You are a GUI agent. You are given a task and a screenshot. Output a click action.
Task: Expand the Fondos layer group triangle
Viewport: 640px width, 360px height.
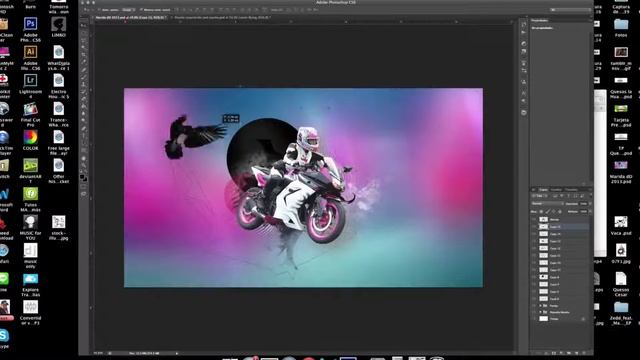click(x=540, y=305)
